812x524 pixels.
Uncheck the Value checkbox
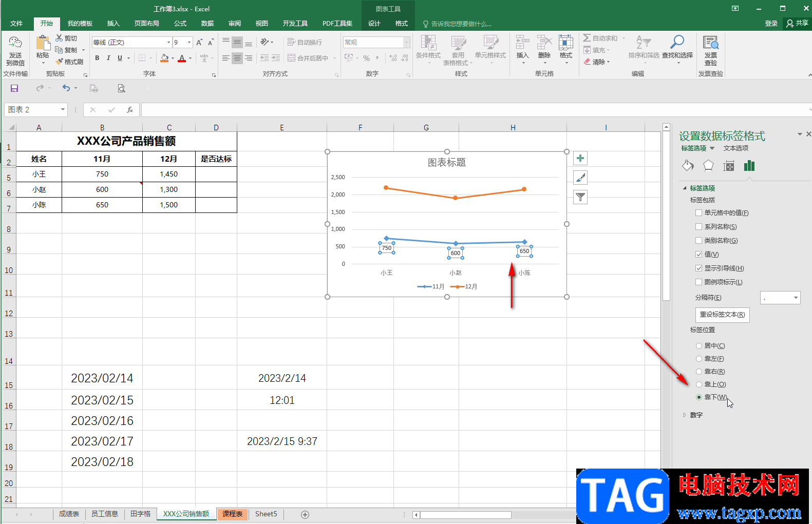698,254
